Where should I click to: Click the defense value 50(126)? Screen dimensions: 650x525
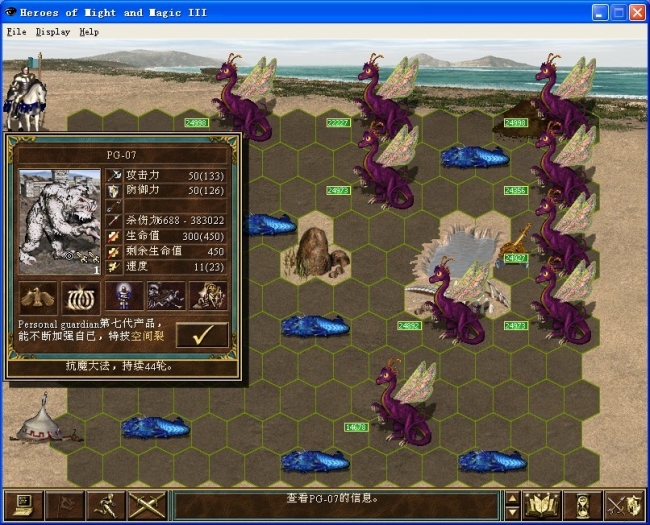[206, 191]
